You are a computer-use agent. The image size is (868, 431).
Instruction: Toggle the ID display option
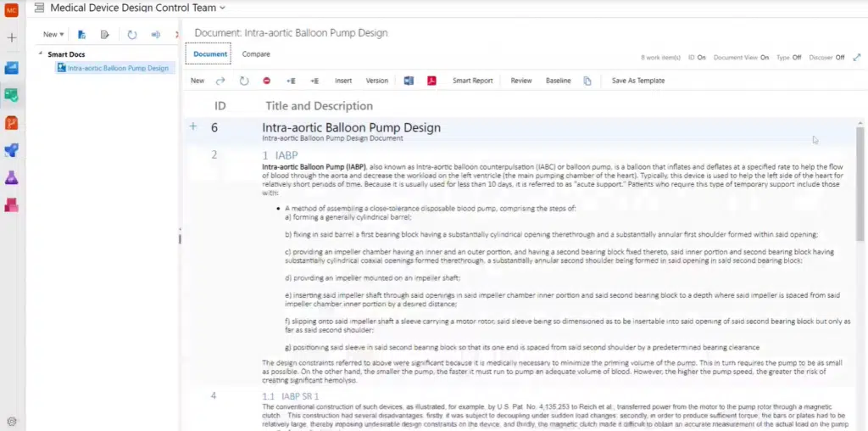(x=696, y=58)
